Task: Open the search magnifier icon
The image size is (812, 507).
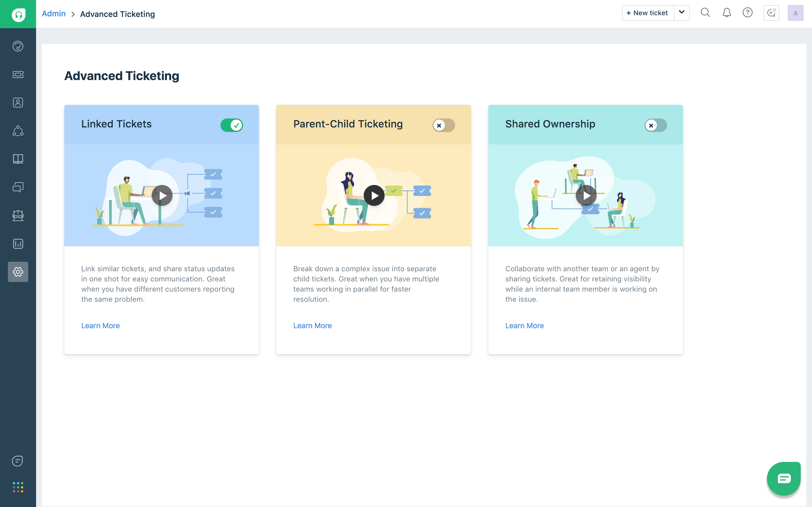Action: 705,13
